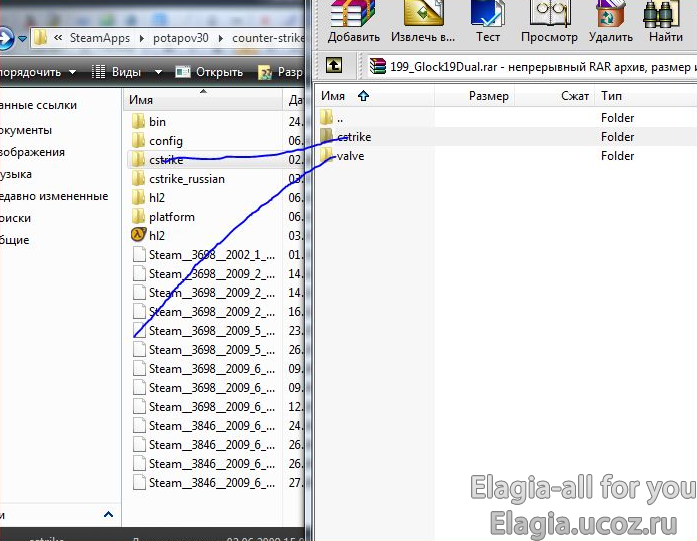
Task: Click the Разр... toolbar button in Explorer
Action: click(x=280, y=72)
